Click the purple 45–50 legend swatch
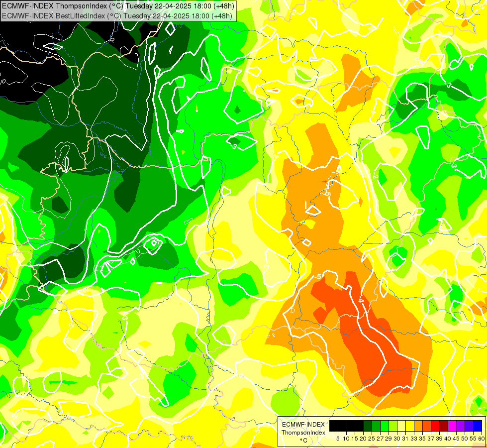This screenshot has height=448, width=487. tap(461, 426)
